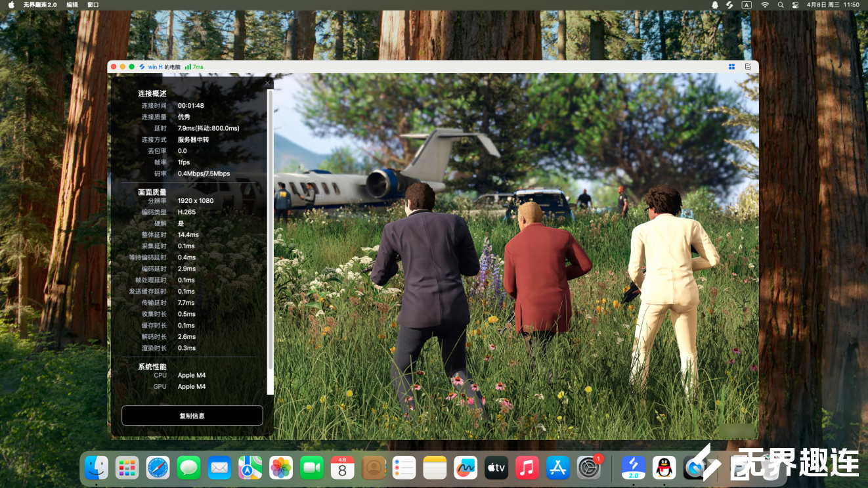The width and height of the screenshot is (868, 488).
Task: Click the 复制信息 button
Action: tap(192, 416)
